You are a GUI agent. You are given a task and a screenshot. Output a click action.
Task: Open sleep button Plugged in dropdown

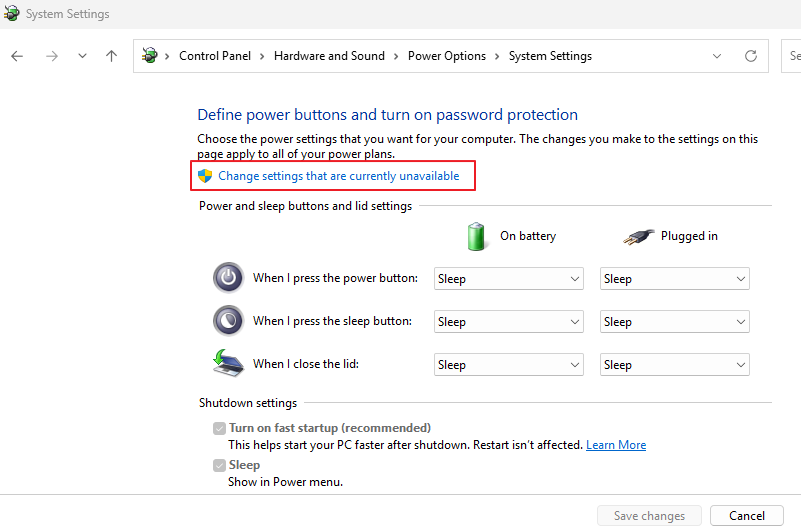pos(674,322)
